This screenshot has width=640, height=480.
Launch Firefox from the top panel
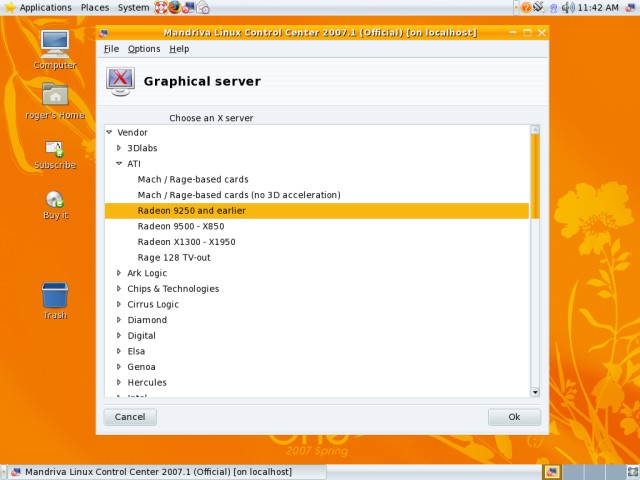tap(174, 7)
